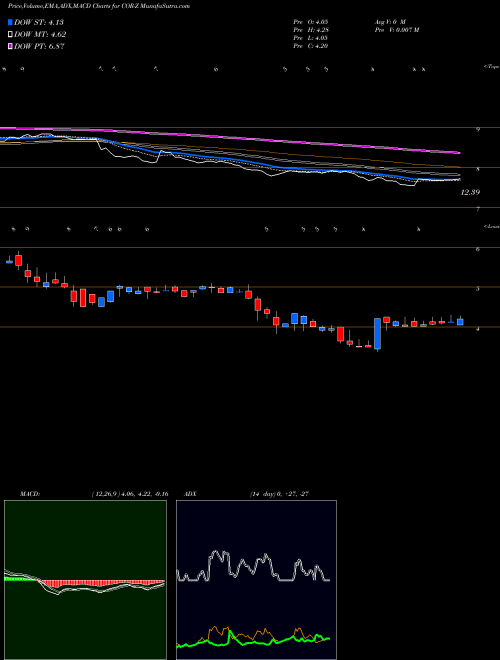Viewport: 500px width, 660px height.
Task: Click the price axis label 9
Action: [478, 130]
